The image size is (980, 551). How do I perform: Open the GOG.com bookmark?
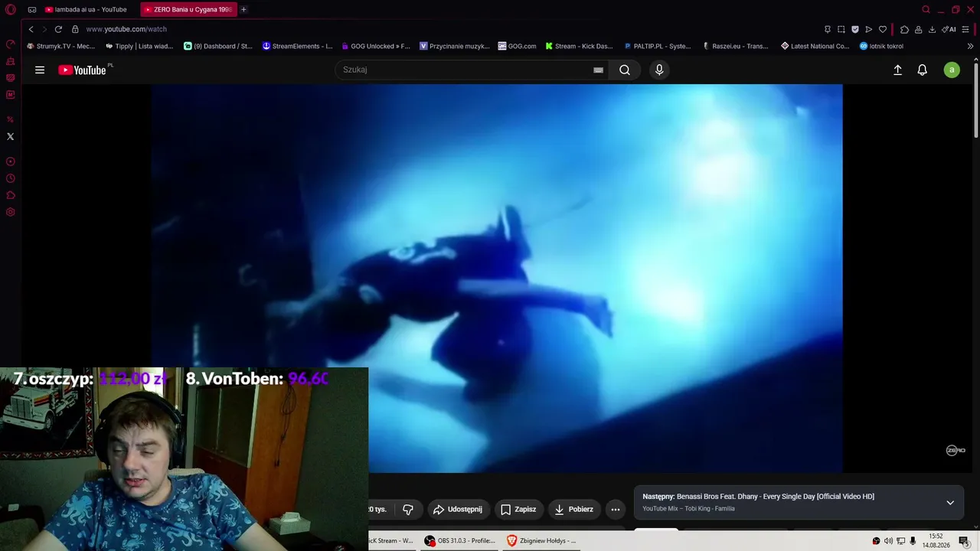[x=518, y=46]
